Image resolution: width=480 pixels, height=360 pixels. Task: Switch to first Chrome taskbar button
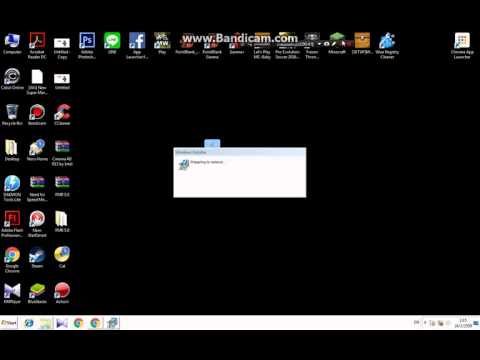pyautogui.click(x=79, y=323)
